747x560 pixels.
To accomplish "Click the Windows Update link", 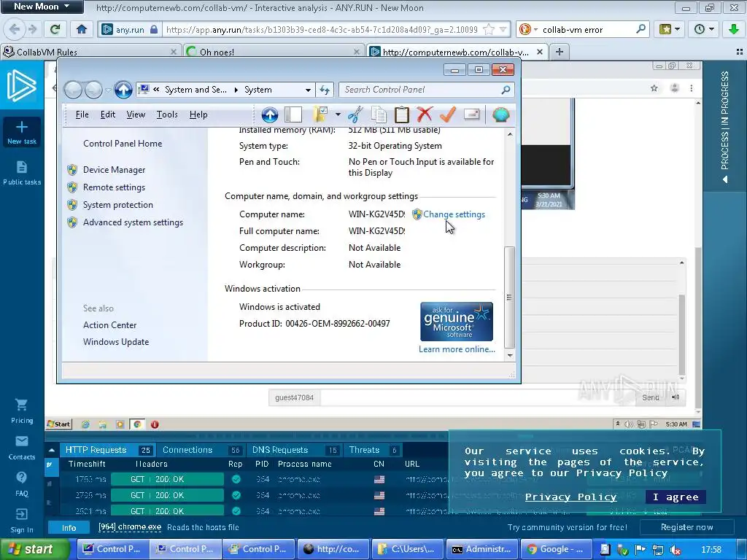I will tap(116, 342).
